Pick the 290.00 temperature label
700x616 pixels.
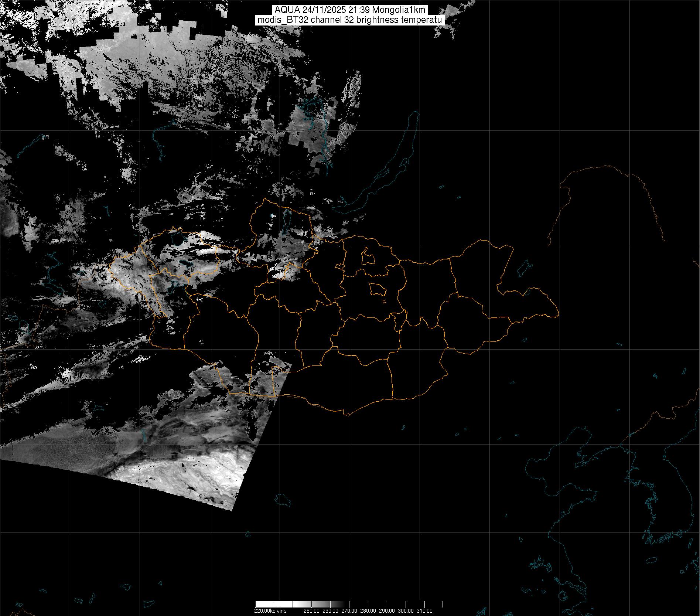pyautogui.click(x=387, y=611)
